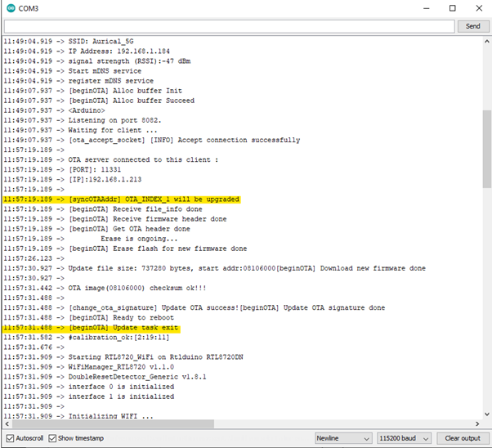Close the COM3 serial monitor window
This screenshot has width=492, height=448.
tap(479, 8)
